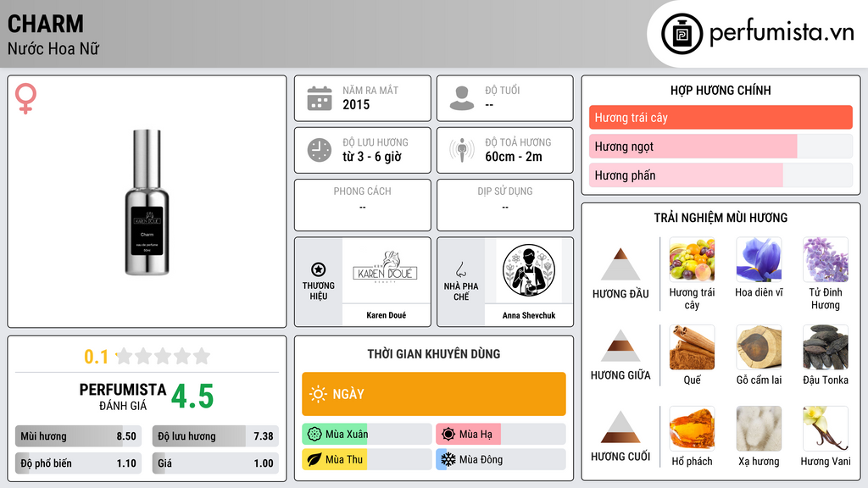The height and width of the screenshot is (488, 868).
Task: Click the five-star rating row
Action: (164, 357)
